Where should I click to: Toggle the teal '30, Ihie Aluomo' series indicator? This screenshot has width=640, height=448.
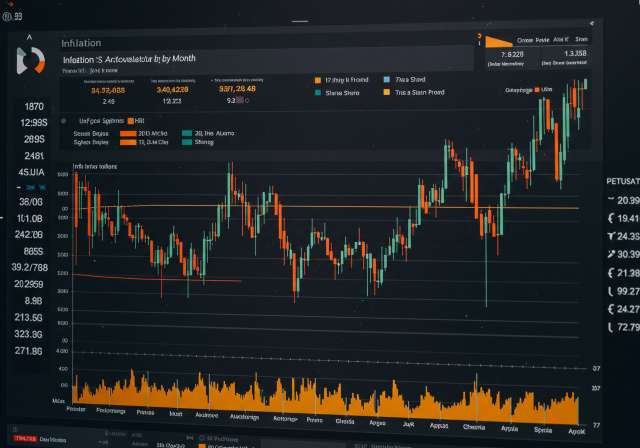pos(186,131)
